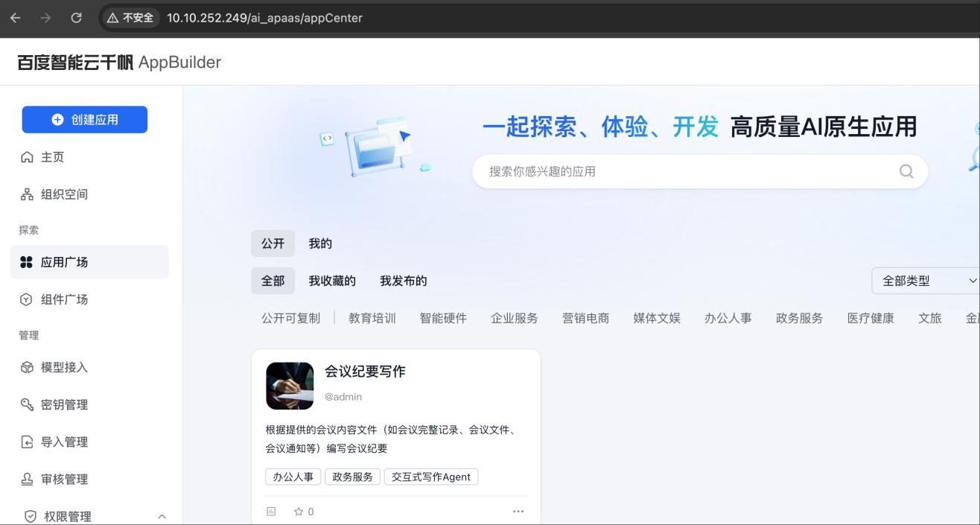Reload the page with the browser refresh icon
This screenshot has width=980, height=525.
point(76,18)
